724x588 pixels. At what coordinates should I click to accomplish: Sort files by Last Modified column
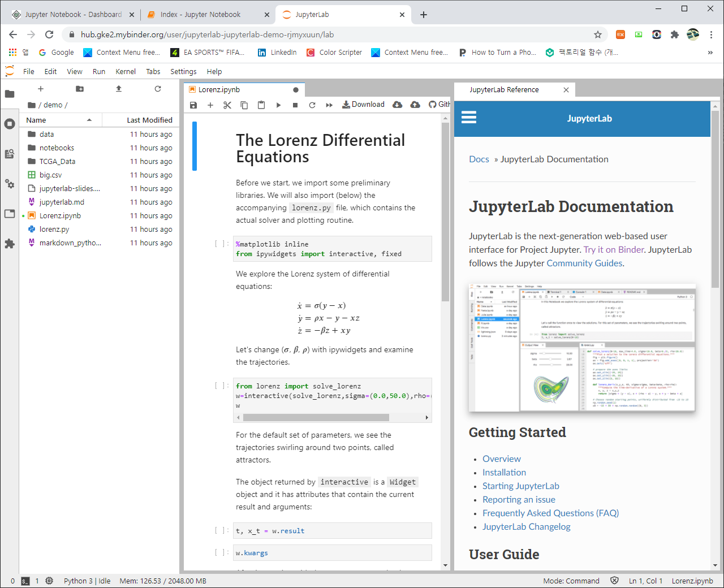pos(141,120)
